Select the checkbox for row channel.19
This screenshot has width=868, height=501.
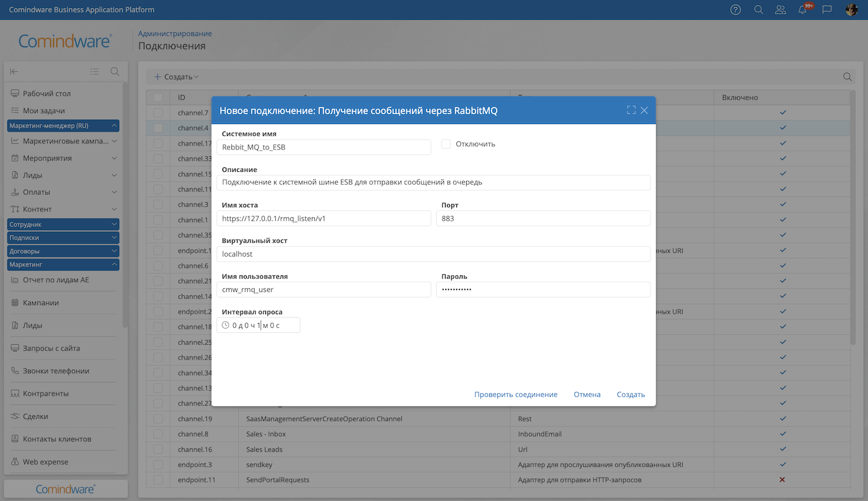[x=158, y=419]
